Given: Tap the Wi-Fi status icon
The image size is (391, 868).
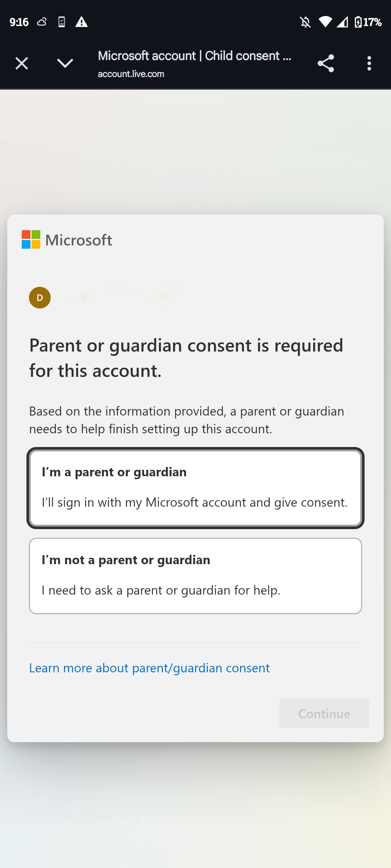Looking at the screenshot, I should pyautogui.click(x=325, y=22).
